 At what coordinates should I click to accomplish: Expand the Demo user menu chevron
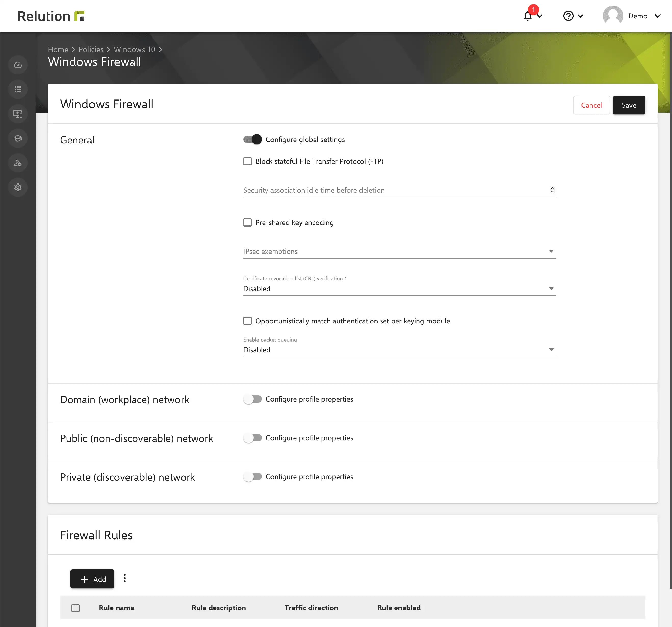[657, 16]
